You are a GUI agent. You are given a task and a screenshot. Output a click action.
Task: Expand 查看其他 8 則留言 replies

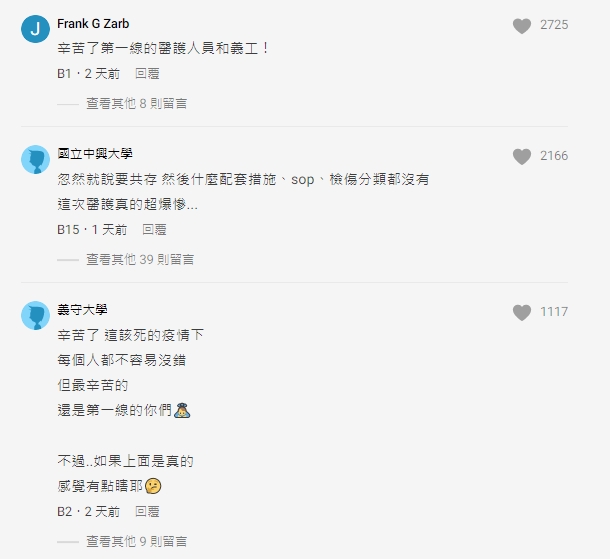[137, 103]
